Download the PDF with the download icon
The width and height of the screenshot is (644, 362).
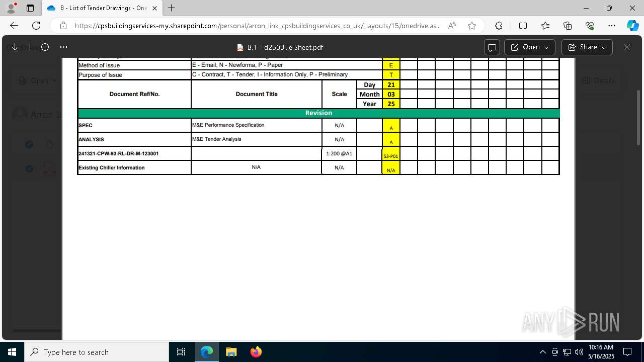click(15, 47)
